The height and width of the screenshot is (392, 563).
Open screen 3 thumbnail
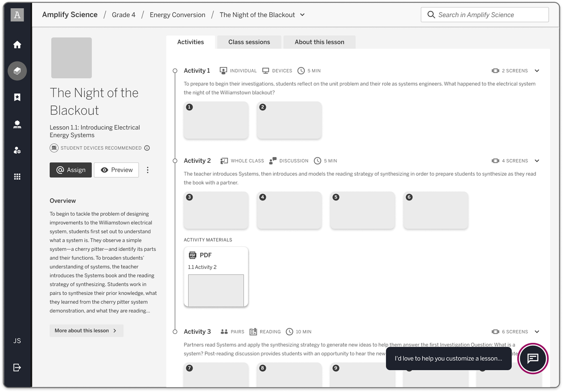(216, 210)
